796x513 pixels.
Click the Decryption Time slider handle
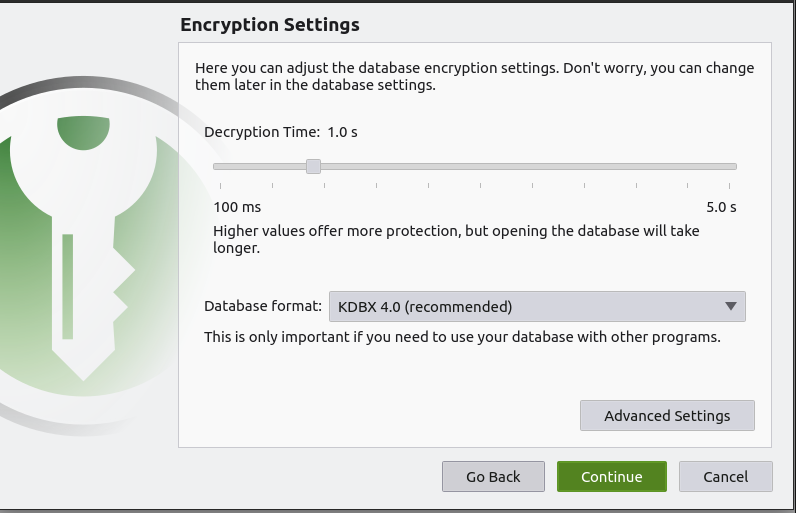(313, 166)
